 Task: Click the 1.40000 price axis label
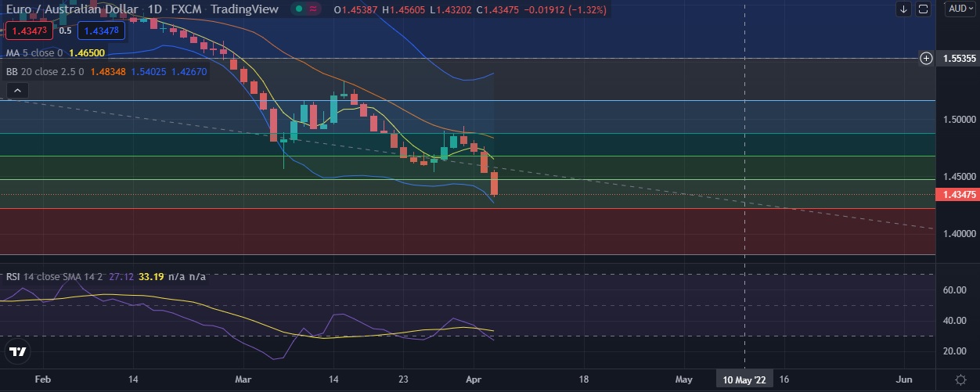pyautogui.click(x=958, y=234)
